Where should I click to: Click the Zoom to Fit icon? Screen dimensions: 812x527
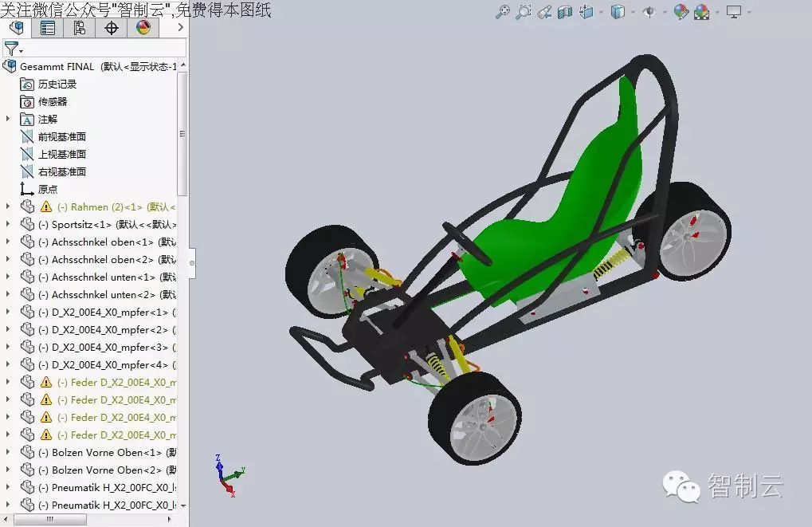tap(502, 11)
